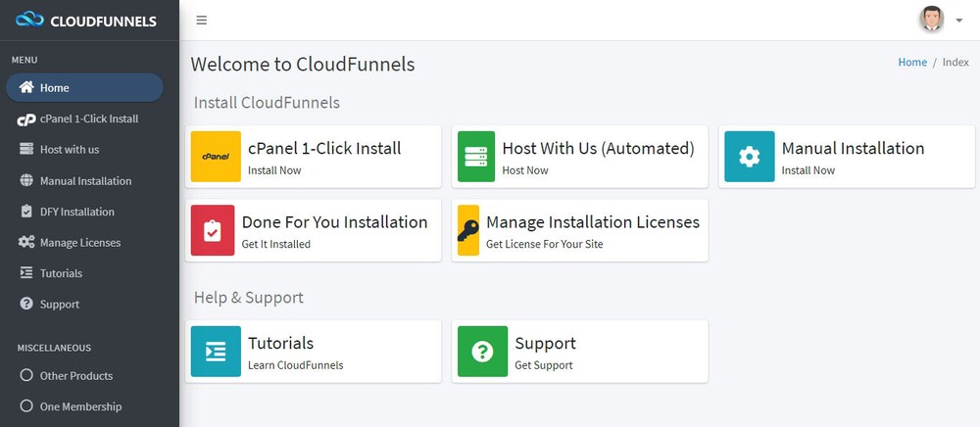Click the Index breadcrumb text

click(x=955, y=62)
